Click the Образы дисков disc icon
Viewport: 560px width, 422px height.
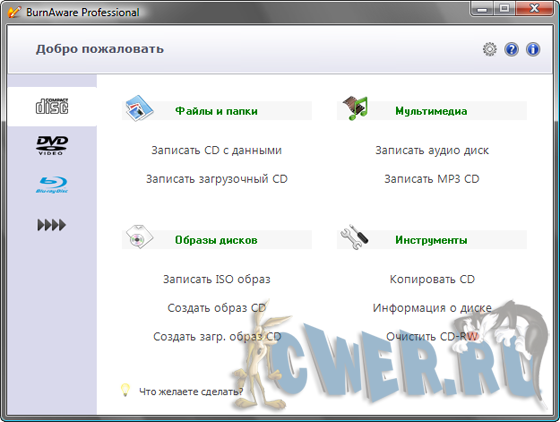tap(139, 237)
